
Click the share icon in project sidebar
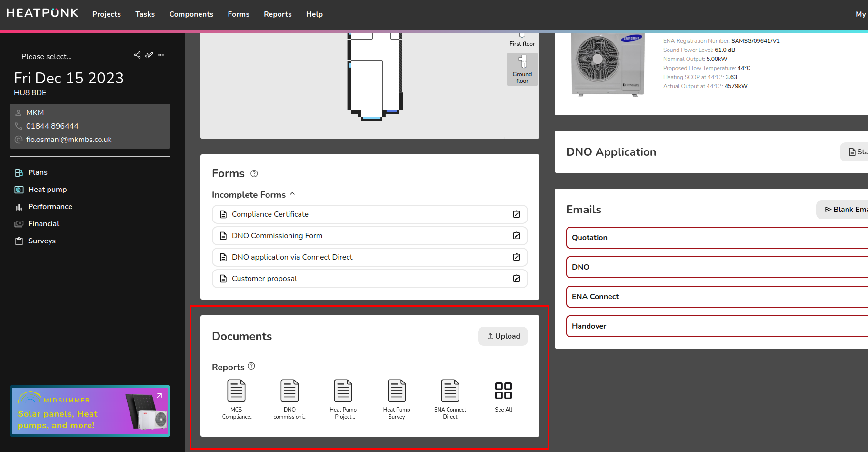click(137, 55)
